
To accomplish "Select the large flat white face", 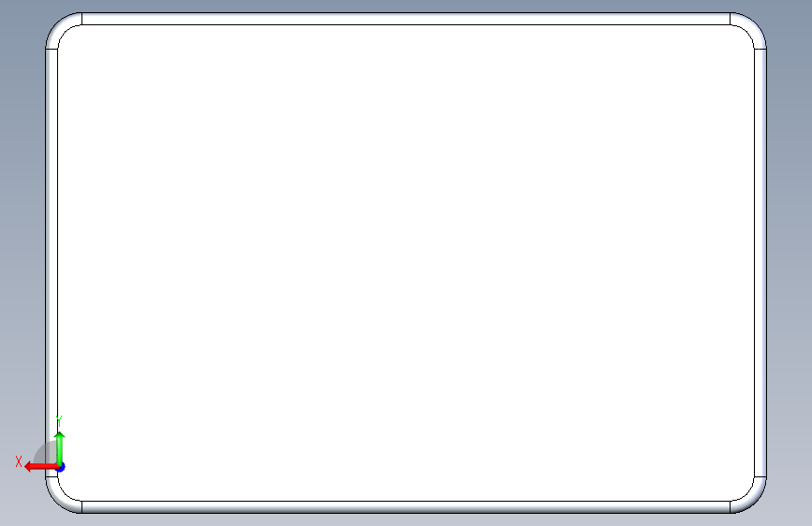I will [x=406, y=263].
